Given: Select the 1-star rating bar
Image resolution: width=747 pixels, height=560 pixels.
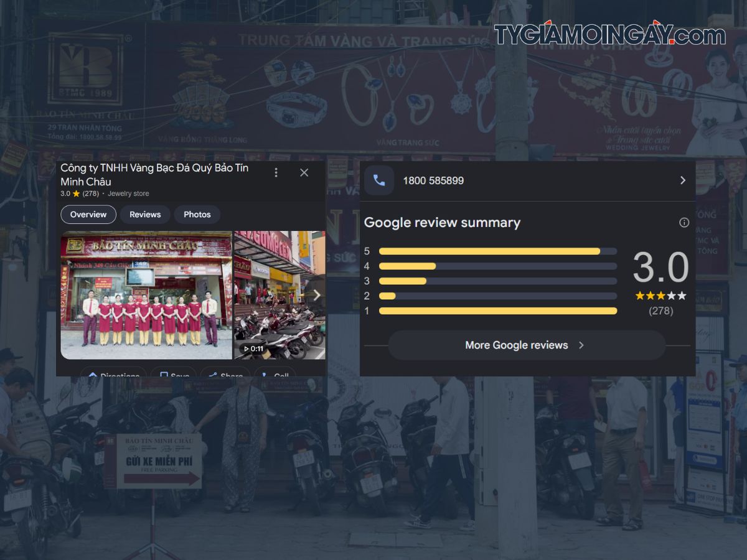Looking at the screenshot, I should click(498, 311).
